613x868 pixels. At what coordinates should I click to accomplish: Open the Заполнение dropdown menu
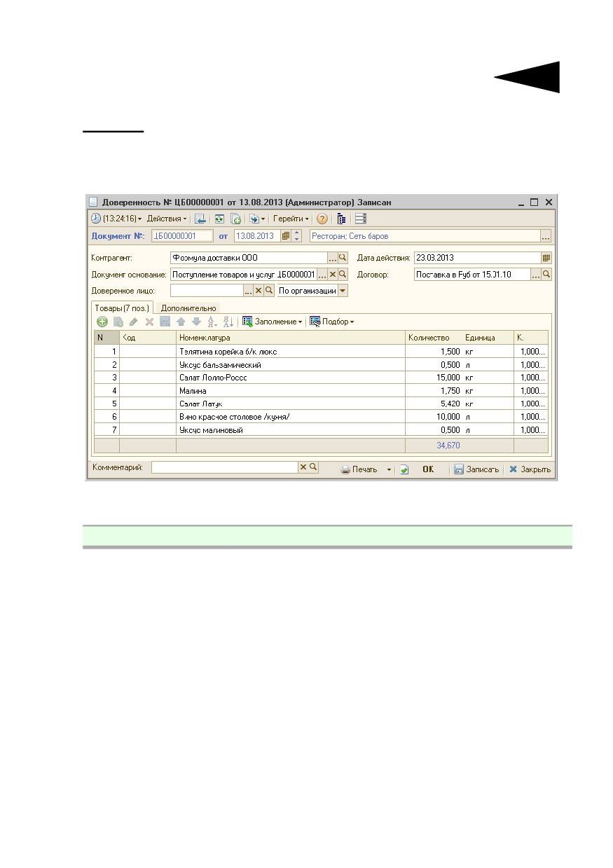(x=272, y=322)
